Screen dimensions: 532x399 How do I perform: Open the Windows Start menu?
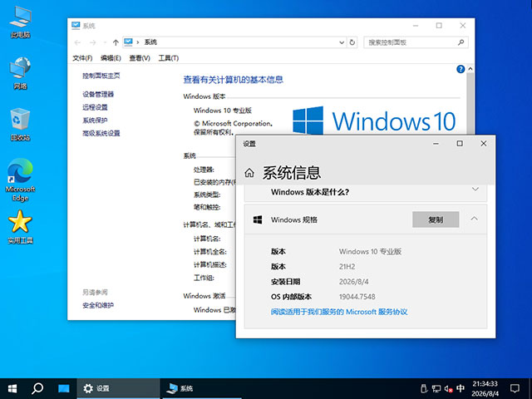pos(12,388)
